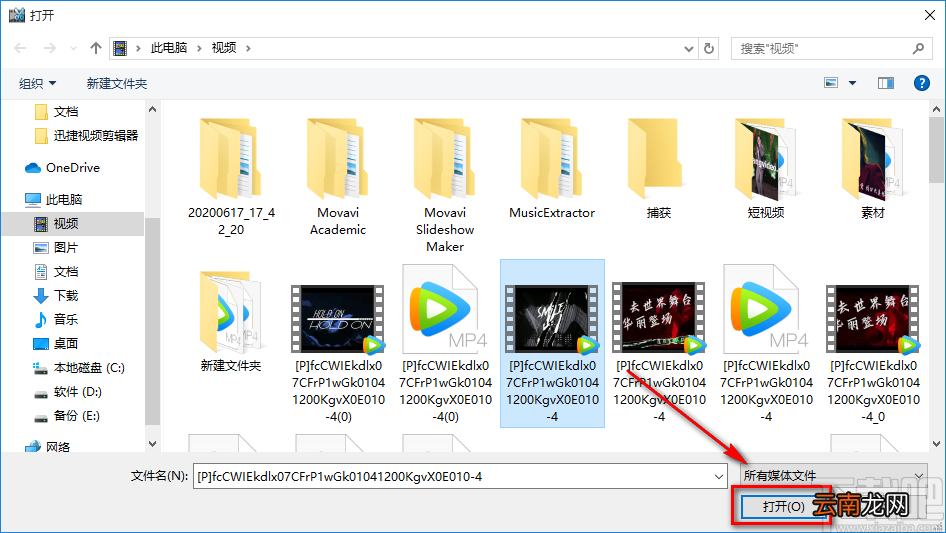Create a folder with 新建文件夹

(x=116, y=83)
